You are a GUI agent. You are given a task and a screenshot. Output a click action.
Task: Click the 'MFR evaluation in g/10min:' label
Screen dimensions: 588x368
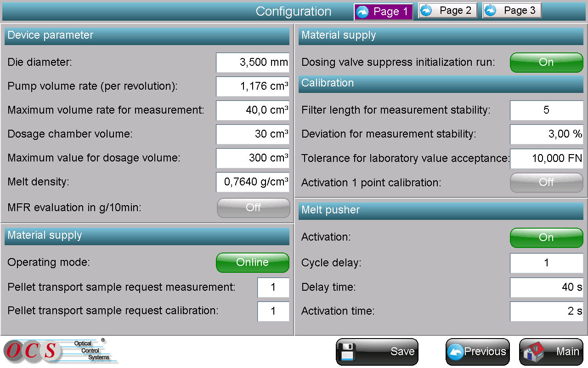(74, 207)
